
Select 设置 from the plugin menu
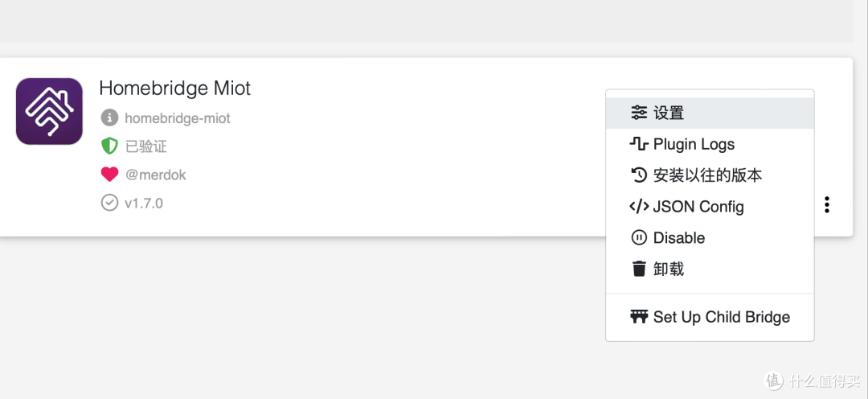(x=669, y=113)
